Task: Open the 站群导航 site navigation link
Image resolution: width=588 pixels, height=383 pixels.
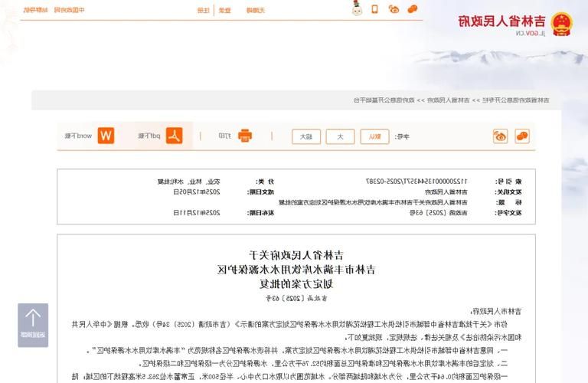Action: pos(36,10)
